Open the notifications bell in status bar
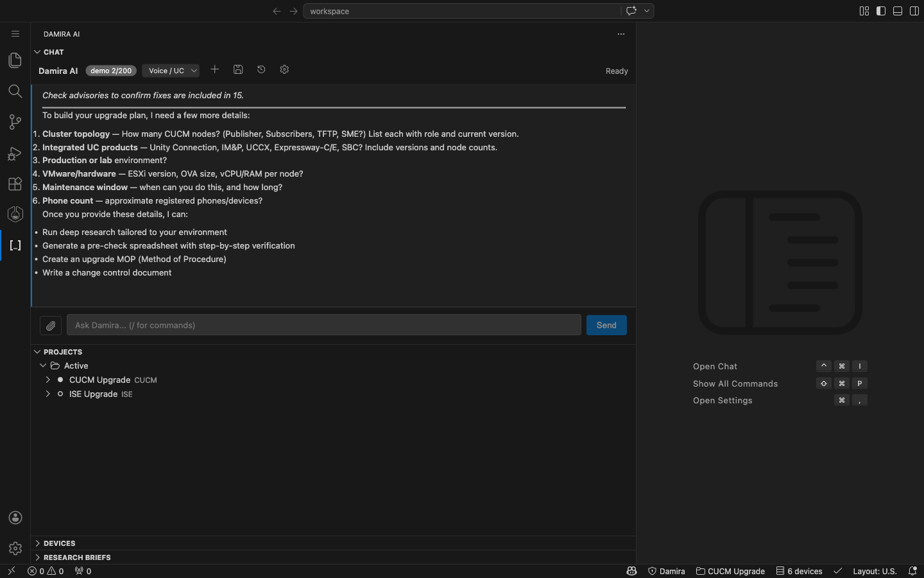The image size is (924, 578). tap(912, 571)
